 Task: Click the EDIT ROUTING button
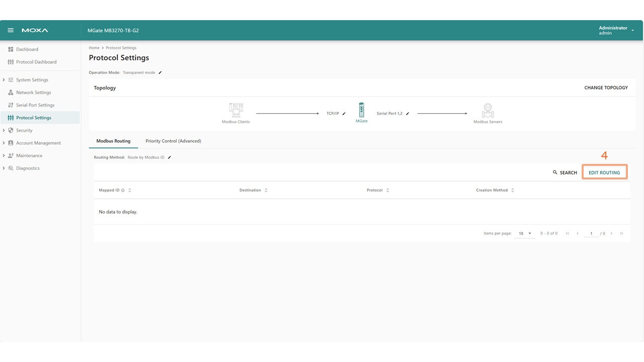tap(604, 172)
